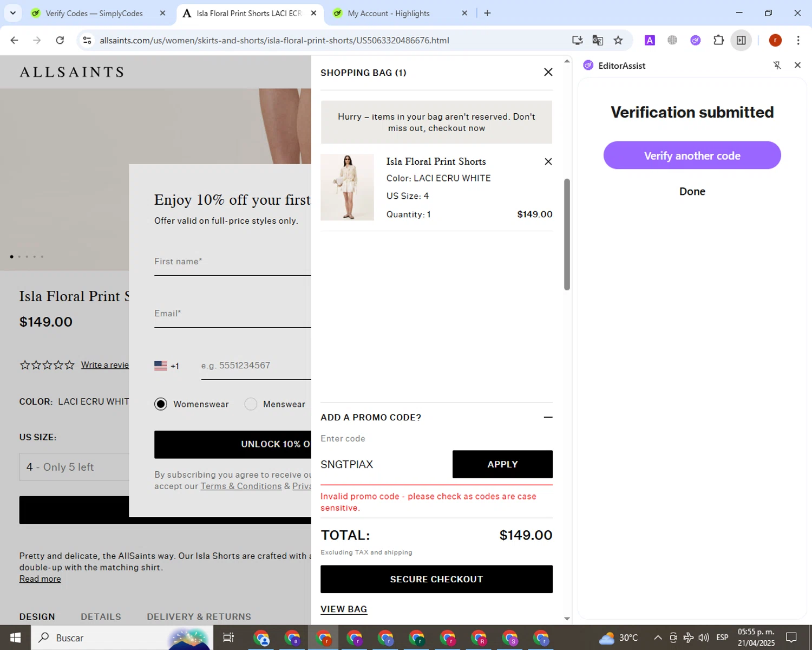
Task: Open the Extensions puzzle icon
Action: pyautogui.click(x=718, y=40)
